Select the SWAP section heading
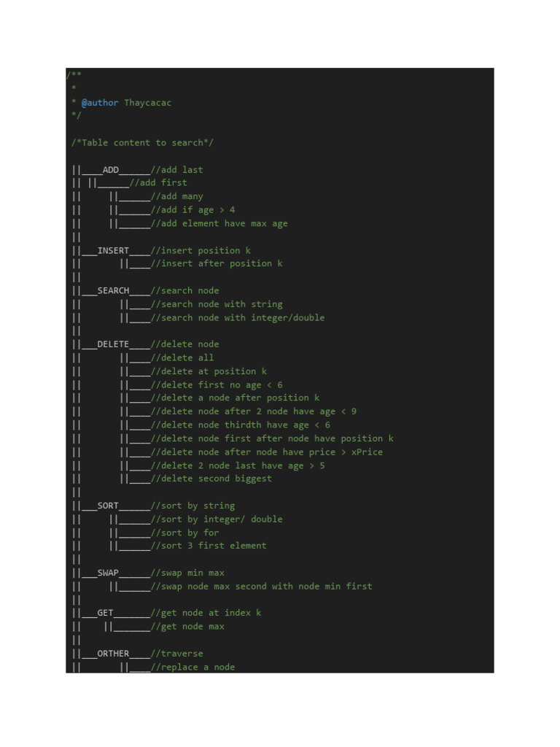The height and width of the screenshot is (747, 560). point(108,573)
